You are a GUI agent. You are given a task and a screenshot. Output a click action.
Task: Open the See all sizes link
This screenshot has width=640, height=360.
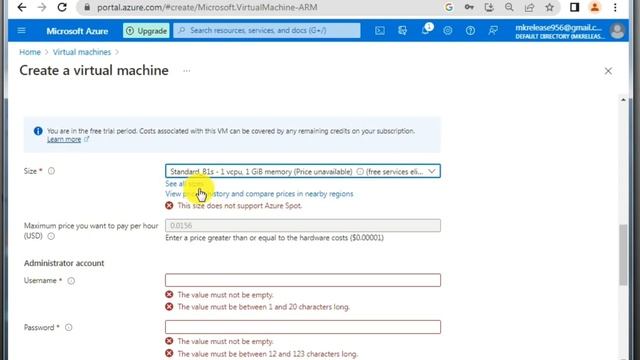[x=184, y=184]
